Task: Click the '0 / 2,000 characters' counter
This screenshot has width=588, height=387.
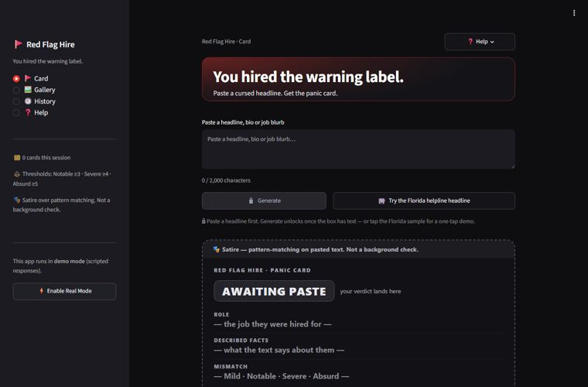Action: pos(226,180)
